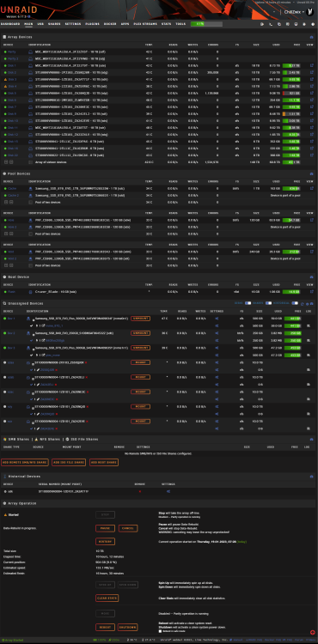This screenshot has width=318, height=644.
Task: Remove historical device sdk with red X
Action: [x=140, y=491]
